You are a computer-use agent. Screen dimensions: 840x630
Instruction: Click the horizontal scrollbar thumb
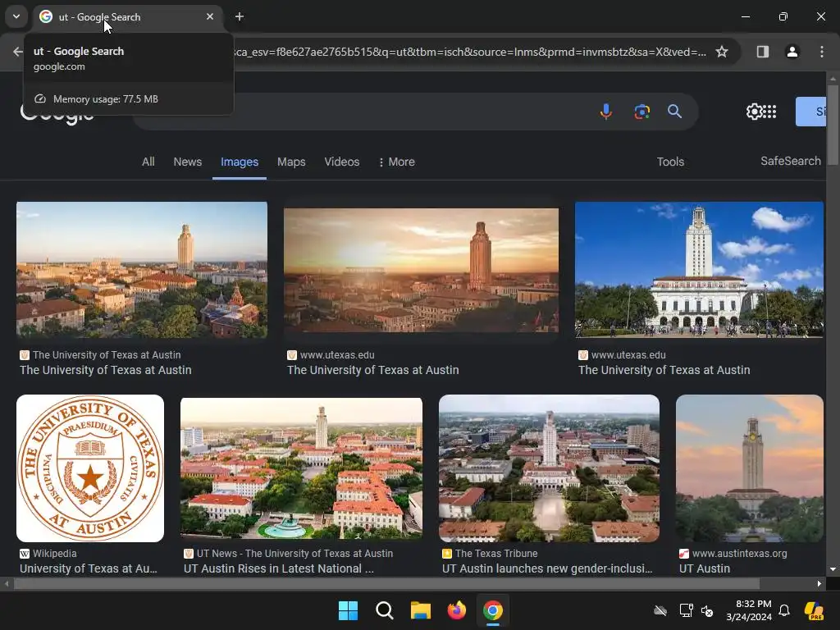(x=386, y=583)
